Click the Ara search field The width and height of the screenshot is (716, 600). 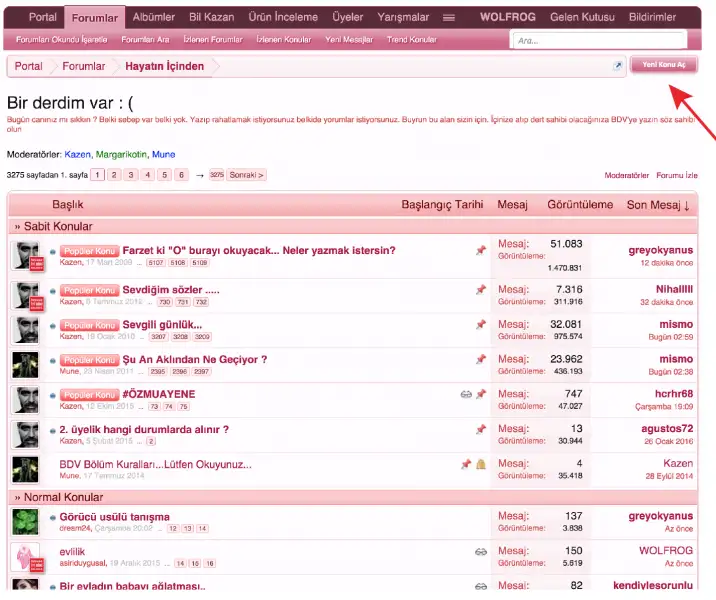600,40
